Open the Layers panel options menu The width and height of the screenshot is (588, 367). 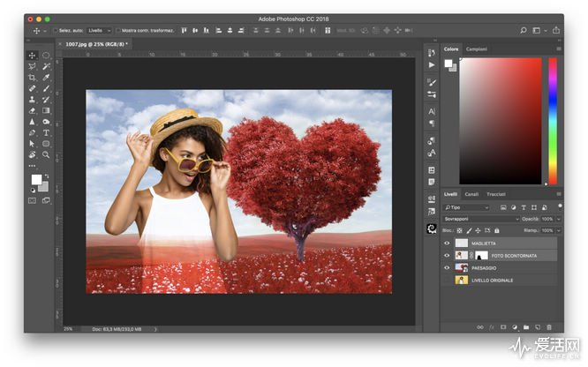(559, 194)
